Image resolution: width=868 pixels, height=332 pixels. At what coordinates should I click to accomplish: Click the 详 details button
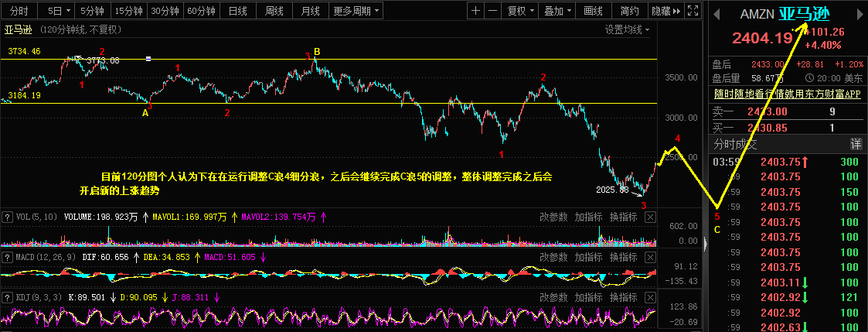pyautogui.click(x=856, y=145)
